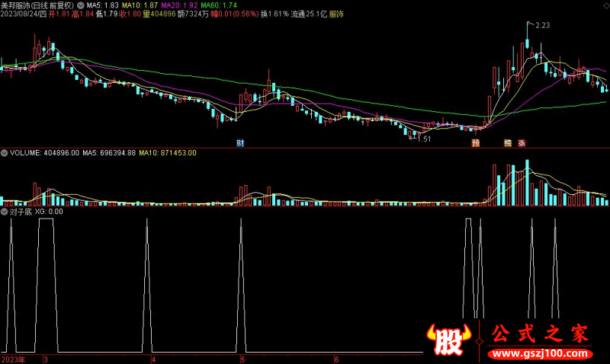Click the change 幅0.01(0.56%)
The height and width of the screenshot is (364, 610).
235,14
